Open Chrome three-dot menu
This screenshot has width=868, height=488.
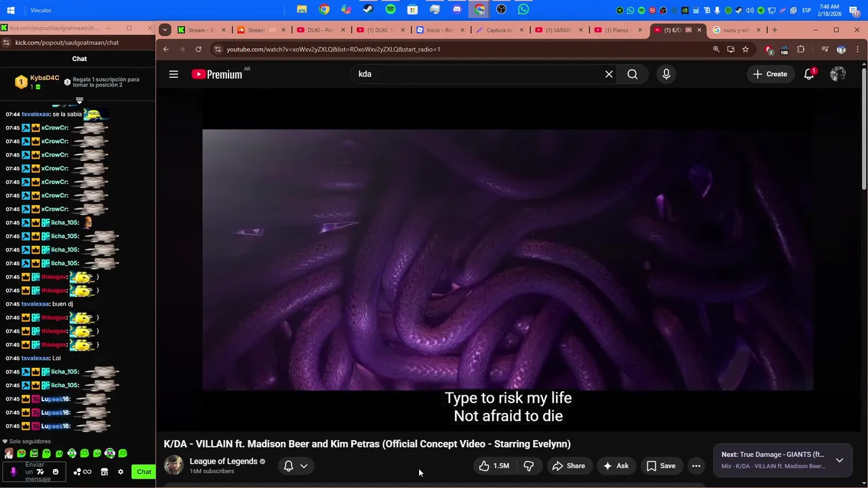coord(859,49)
